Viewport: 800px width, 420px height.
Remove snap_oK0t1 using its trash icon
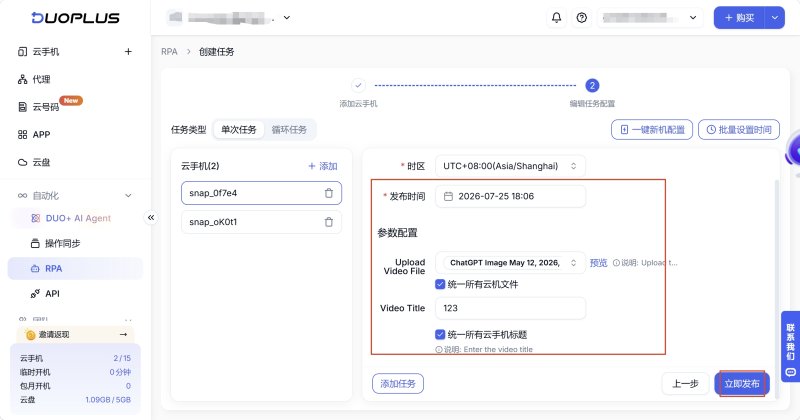(x=329, y=222)
